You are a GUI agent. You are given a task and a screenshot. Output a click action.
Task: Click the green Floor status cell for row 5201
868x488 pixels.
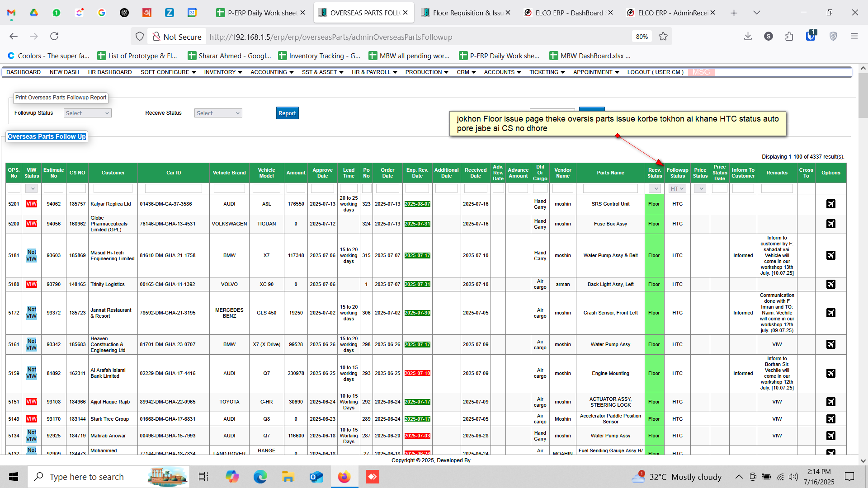[654, 204]
